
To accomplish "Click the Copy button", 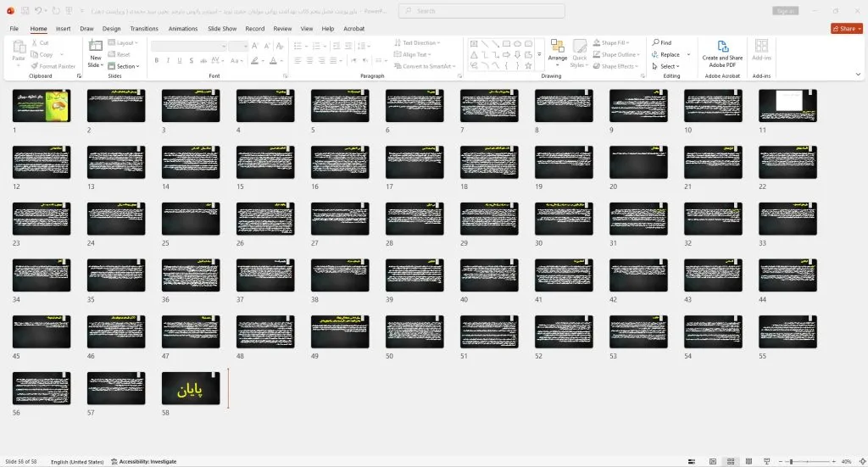I will (x=42, y=54).
